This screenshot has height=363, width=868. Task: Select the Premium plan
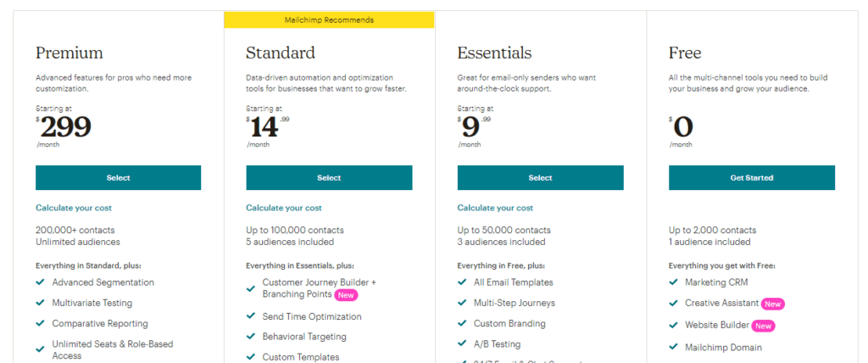pyautogui.click(x=119, y=178)
